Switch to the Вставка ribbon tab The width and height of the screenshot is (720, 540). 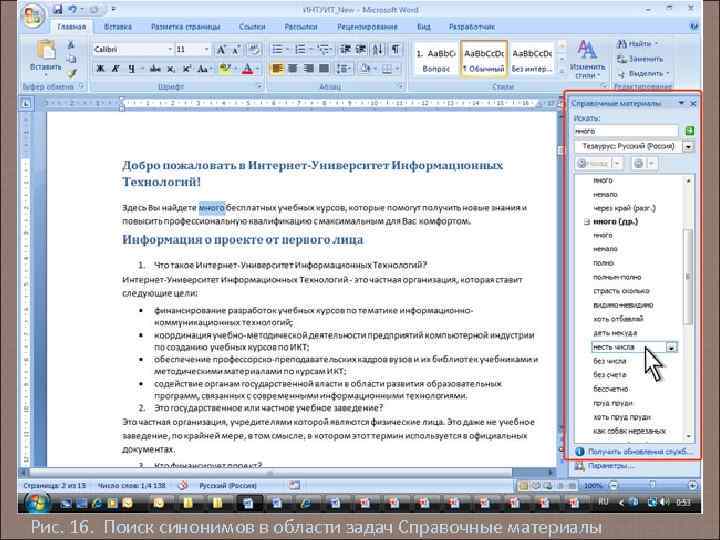[x=118, y=27]
